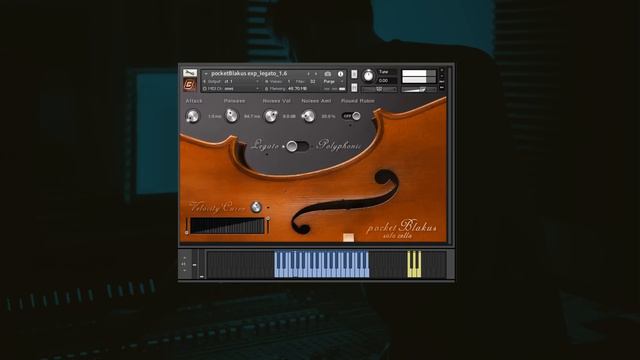Click the Noises Amt percent value readout
Image resolution: width=640 pixels, height=360 pixels.
pos(328,117)
